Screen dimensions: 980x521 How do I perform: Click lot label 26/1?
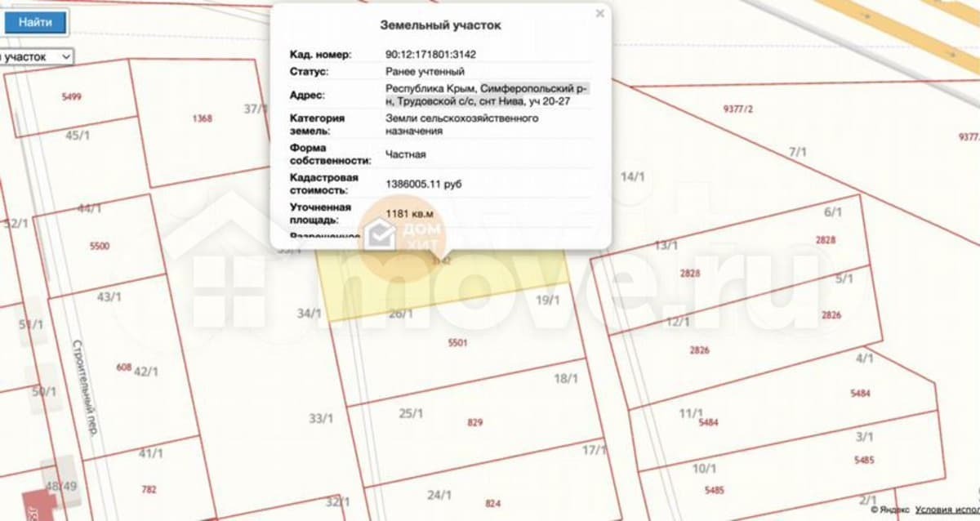point(401,313)
